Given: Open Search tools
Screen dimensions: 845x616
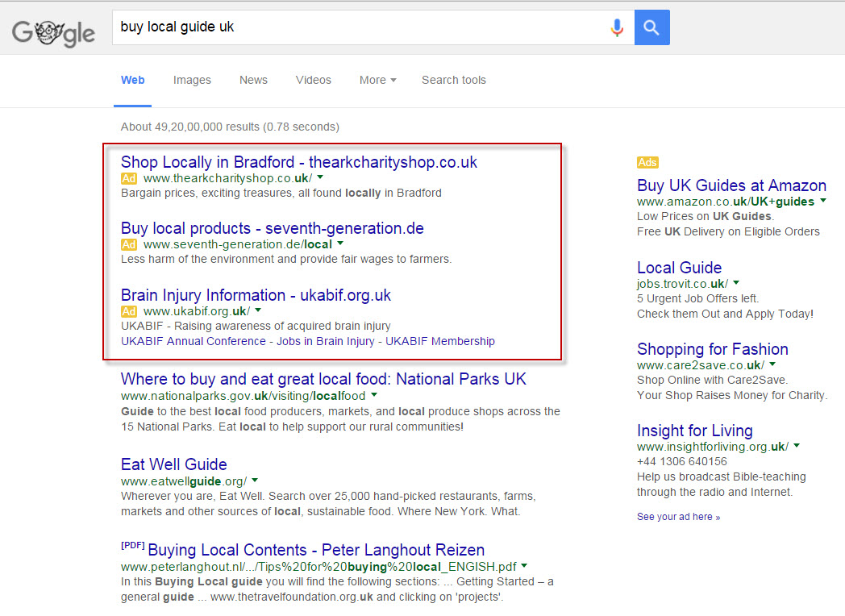Looking at the screenshot, I should point(454,80).
